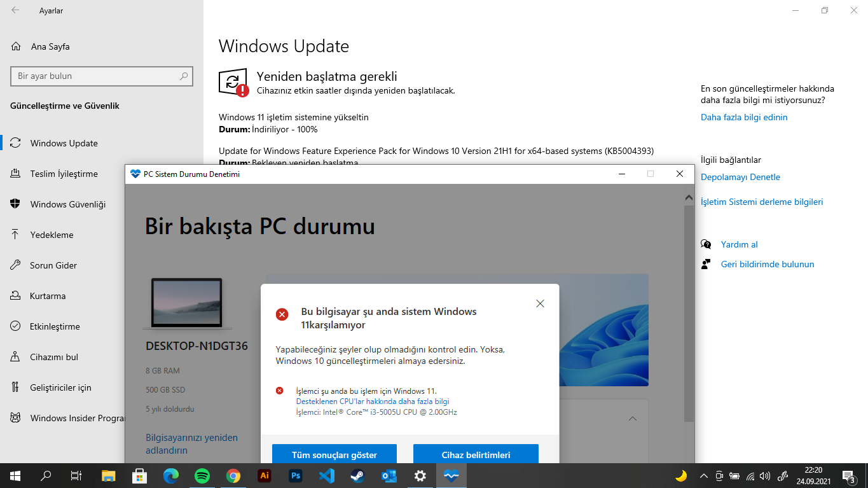The height and width of the screenshot is (488, 868).
Task: Click the laptop thumbnail in PC Health Check
Action: (x=187, y=303)
